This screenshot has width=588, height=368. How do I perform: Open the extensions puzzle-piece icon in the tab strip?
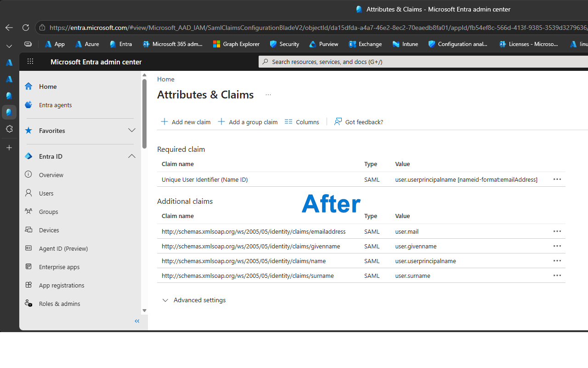point(9,129)
